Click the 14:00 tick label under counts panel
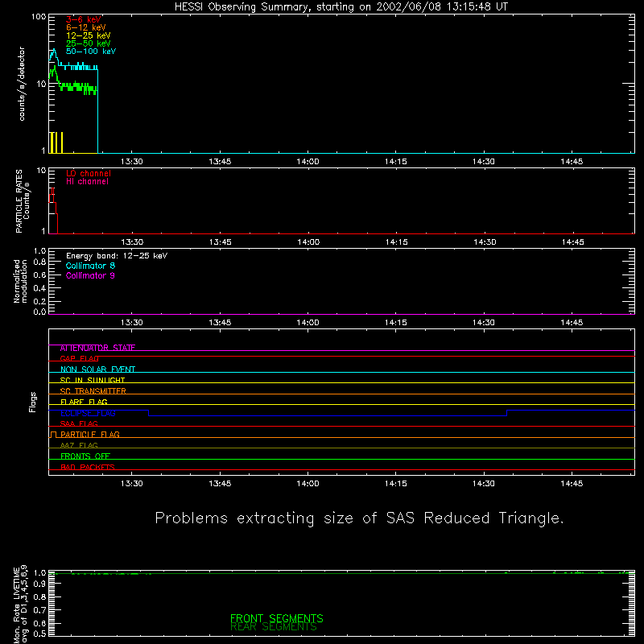 [308, 162]
